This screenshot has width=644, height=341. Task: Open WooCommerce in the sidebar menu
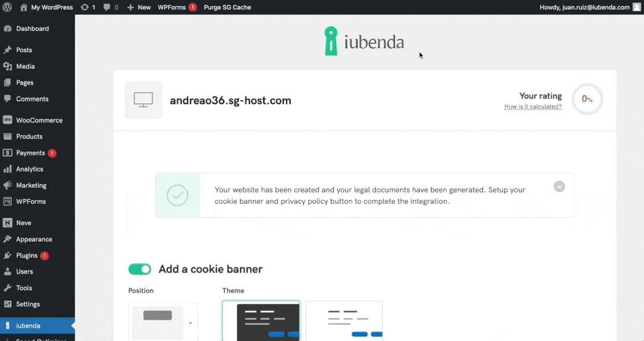coord(39,120)
